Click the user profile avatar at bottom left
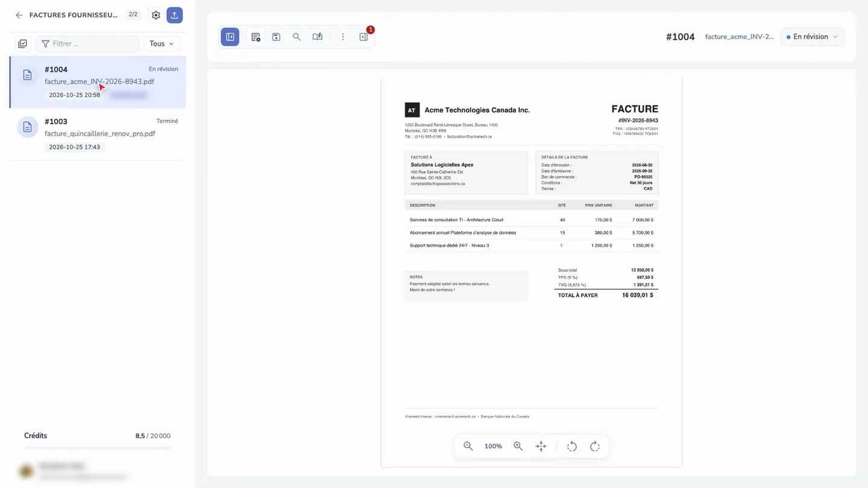Viewport: 868px width, 488px height. (26, 471)
